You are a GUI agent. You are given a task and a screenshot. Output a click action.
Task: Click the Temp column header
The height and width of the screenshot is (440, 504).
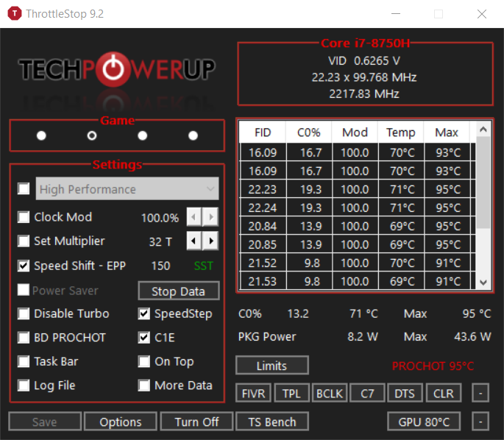[x=400, y=132]
